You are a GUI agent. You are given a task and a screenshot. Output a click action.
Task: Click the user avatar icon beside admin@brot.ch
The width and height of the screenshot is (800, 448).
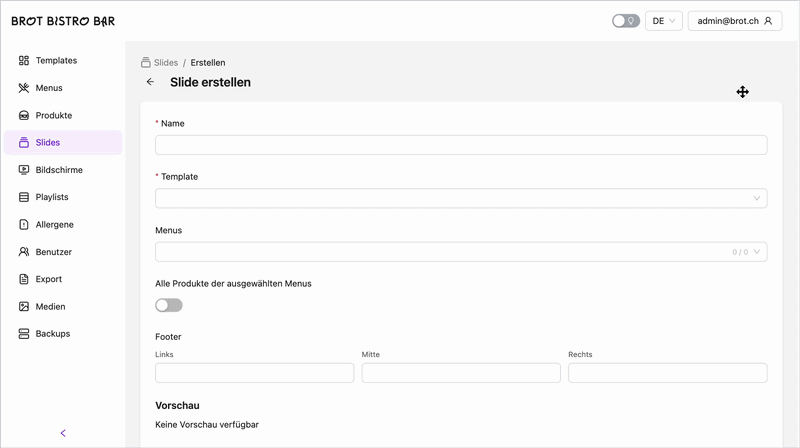[x=768, y=21]
